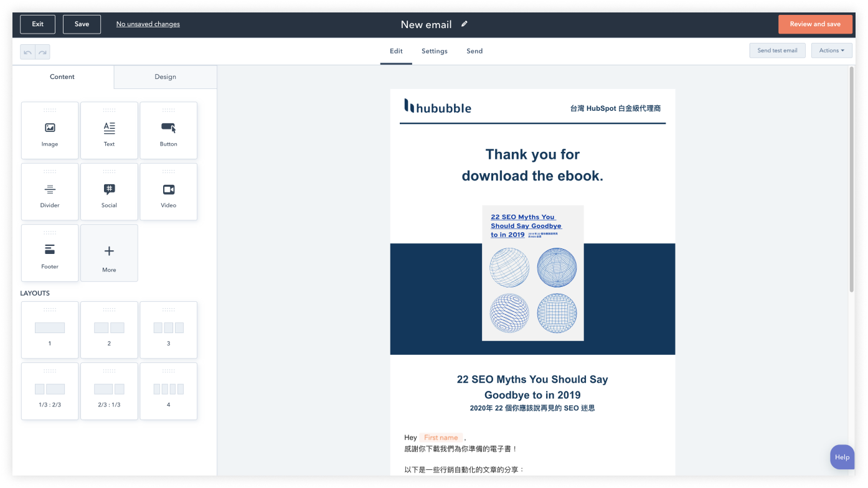This screenshot has width=868, height=488.
Task: Click the Send test email button
Action: click(777, 50)
